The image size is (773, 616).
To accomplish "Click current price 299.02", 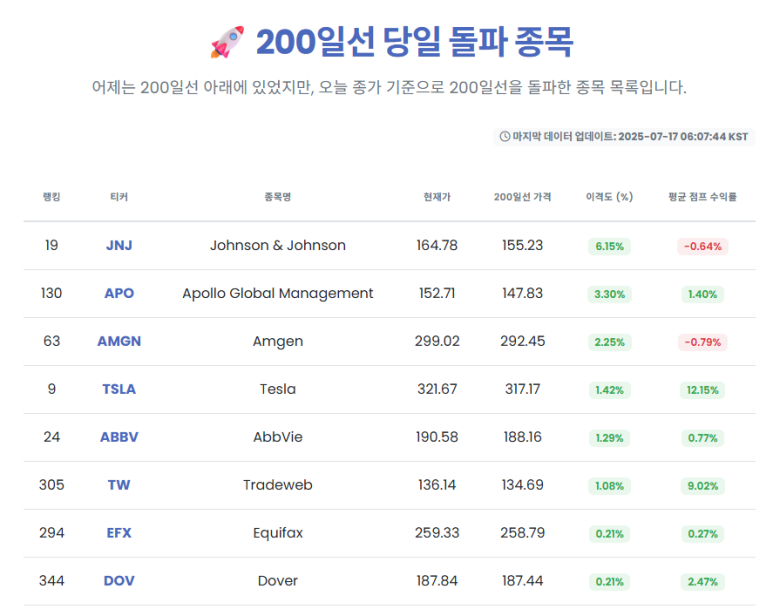I will pos(437,341).
